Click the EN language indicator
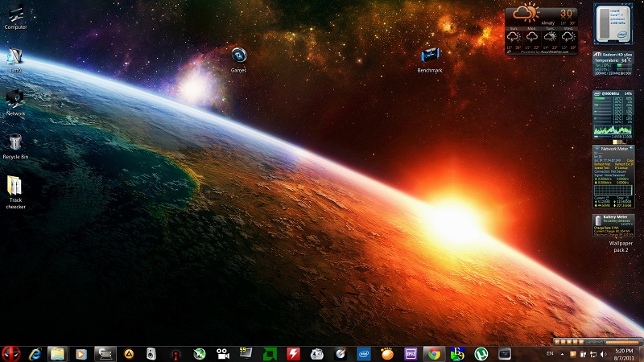644x362 pixels. click(550, 353)
